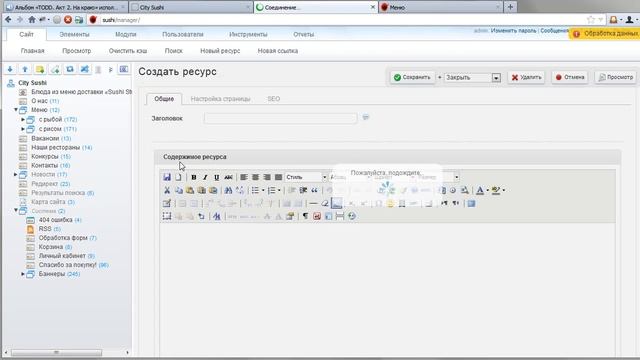Switch to the City Sushi browser tab
The height and width of the screenshot is (360, 640).
[x=191, y=7]
